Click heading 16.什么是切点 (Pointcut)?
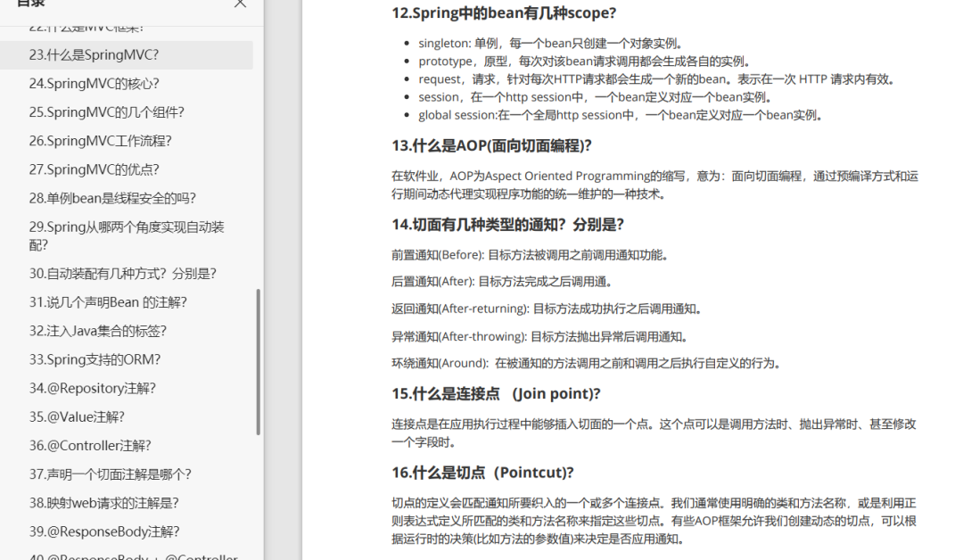This screenshot has height=560, width=963. click(482, 473)
